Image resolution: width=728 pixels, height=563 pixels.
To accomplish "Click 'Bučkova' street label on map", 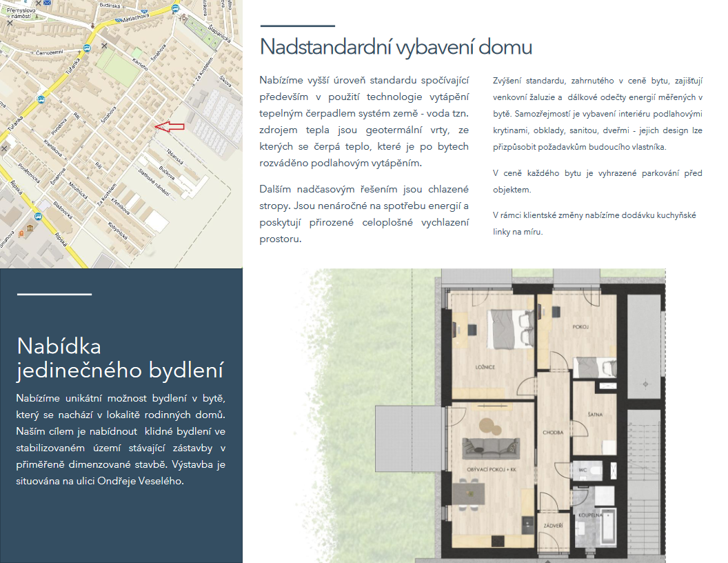I will tap(167, 172).
